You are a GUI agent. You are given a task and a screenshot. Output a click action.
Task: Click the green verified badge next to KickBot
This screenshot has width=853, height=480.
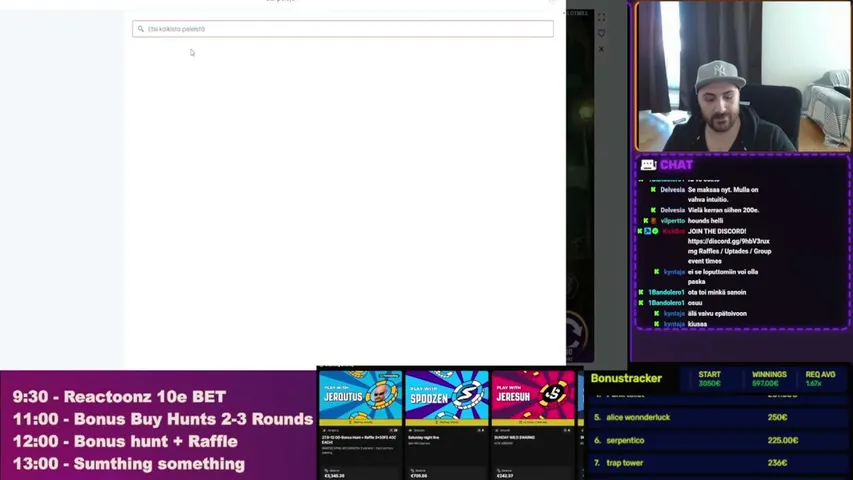pos(655,231)
